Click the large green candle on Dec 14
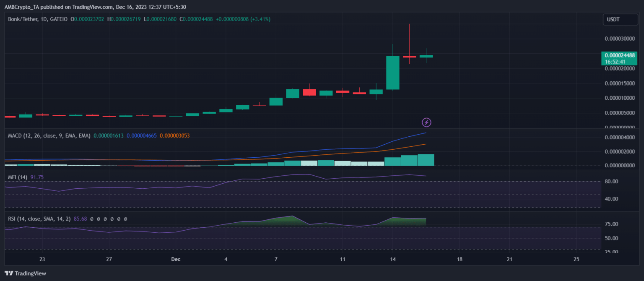This screenshot has width=644, height=281. point(392,73)
